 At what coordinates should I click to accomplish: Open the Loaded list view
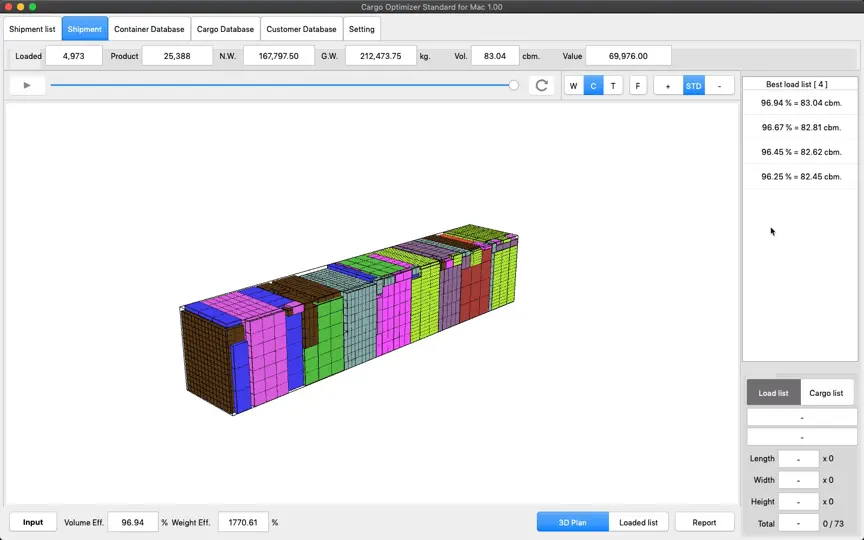638,522
